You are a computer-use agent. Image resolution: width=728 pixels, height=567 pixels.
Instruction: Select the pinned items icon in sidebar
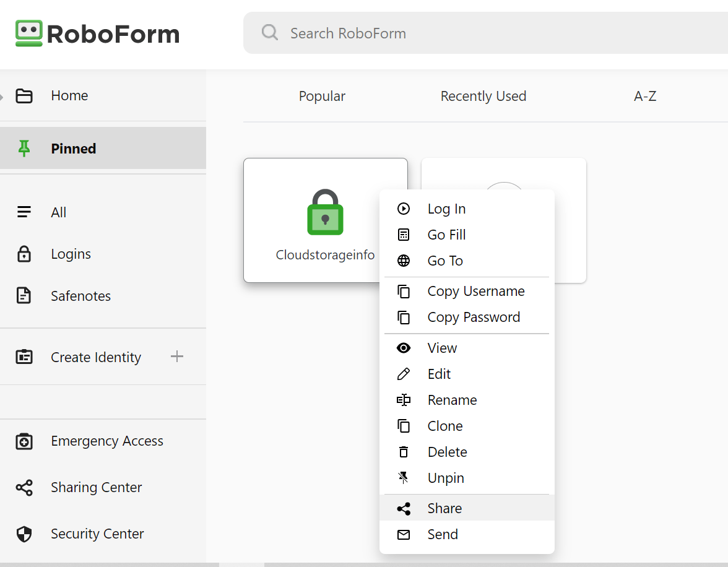point(25,148)
